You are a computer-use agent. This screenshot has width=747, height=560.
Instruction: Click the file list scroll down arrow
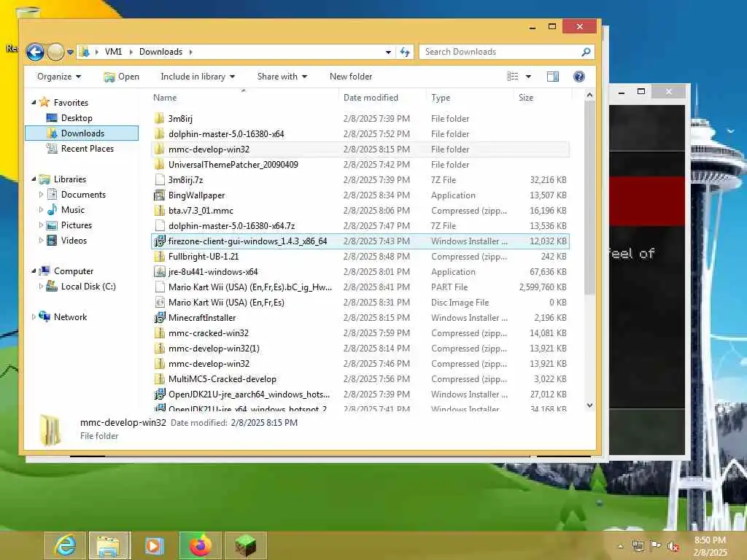tap(589, 405)
